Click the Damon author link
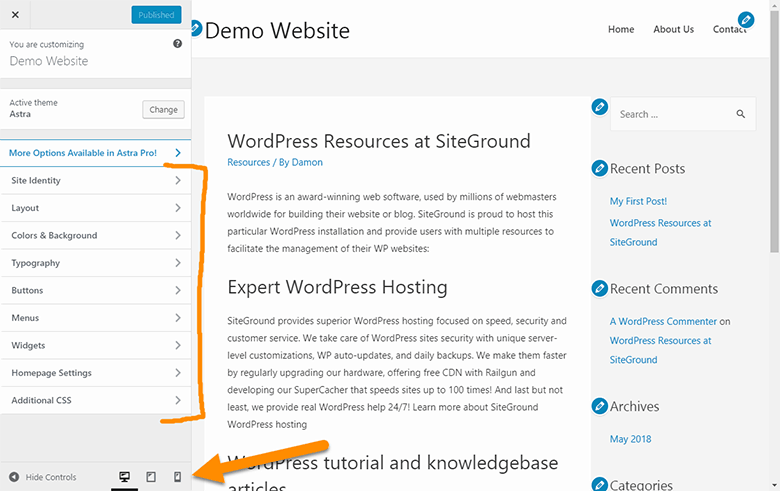The height and width of the screenshot is (491, 780). [x=307, y=162]
